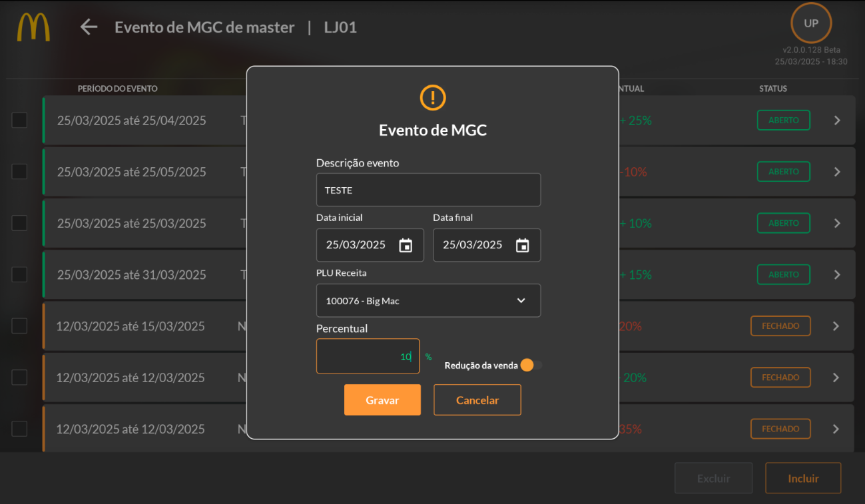Click the Descrição evento field containing TESTE
Image resolution: width=865 pixels, height=504 pixels.
428,190
